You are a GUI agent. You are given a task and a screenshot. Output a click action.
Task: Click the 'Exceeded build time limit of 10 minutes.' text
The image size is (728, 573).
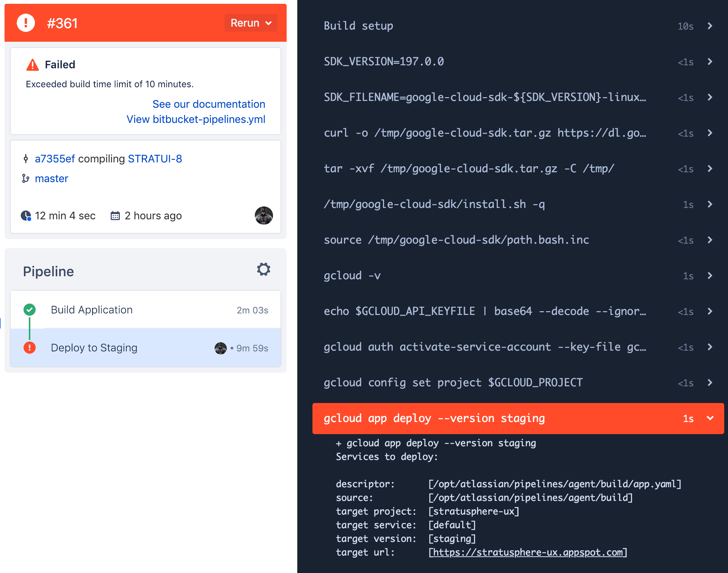(x=110, y=84)
